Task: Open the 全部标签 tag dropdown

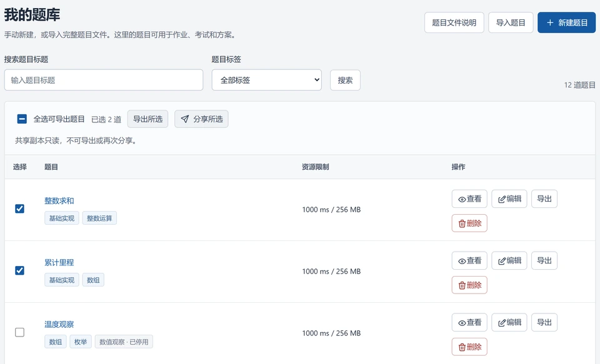Action: tap(267, 80)
